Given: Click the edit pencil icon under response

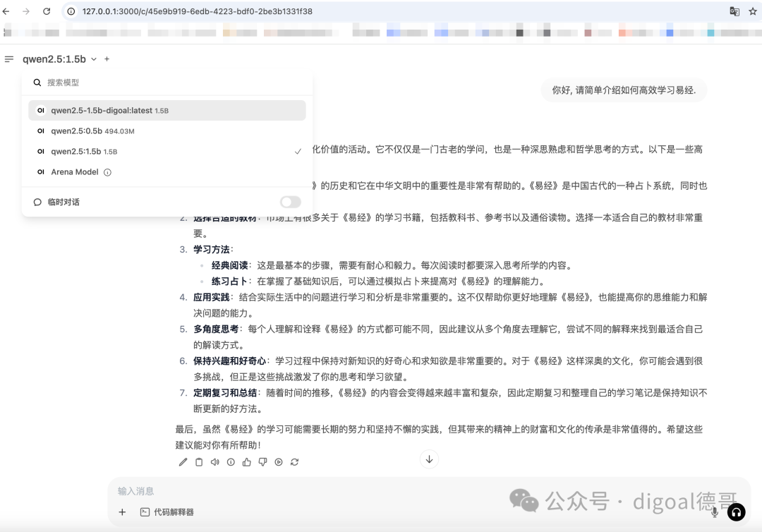Looking at the screenshot, I should (x=183, y=462).
